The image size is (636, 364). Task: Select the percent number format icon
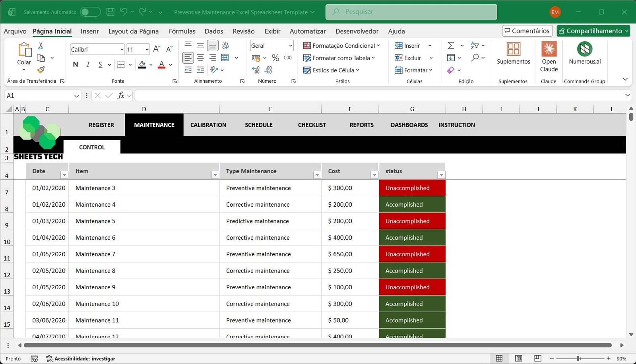[275, 58]
